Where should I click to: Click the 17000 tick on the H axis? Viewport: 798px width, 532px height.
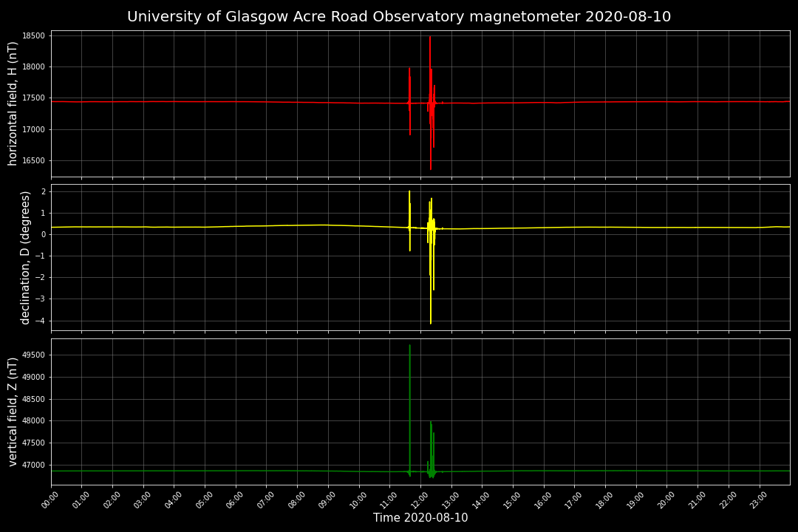click(34, 130)
